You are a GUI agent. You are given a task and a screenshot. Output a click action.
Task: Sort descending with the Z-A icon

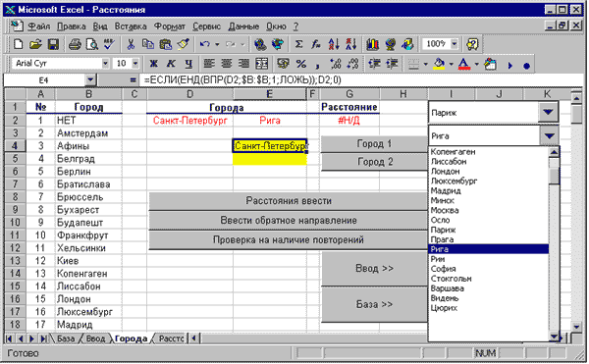(350, 44)
